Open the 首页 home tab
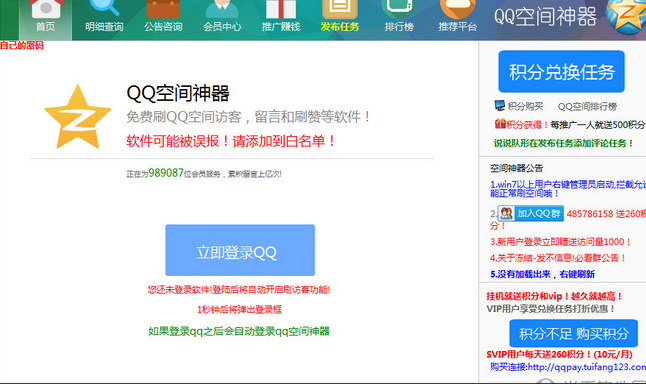 [x=45, y=20]
